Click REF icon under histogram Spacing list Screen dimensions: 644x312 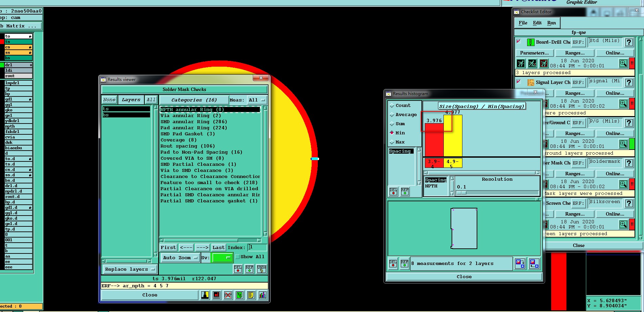405,192
